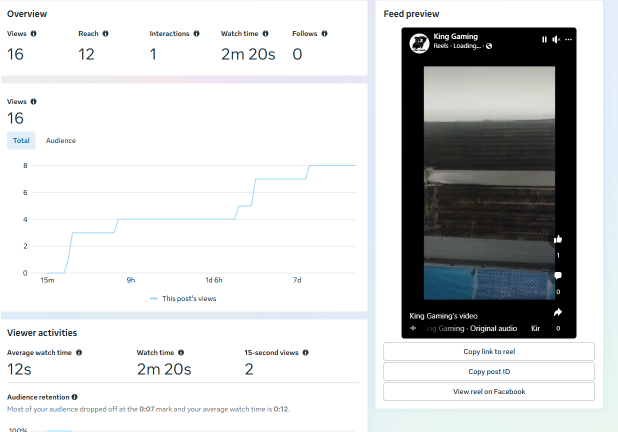The height and width of the screenshot is (432, 618).
Task: Click the info icon beside Interactions
Action: (x=196, y=34)
